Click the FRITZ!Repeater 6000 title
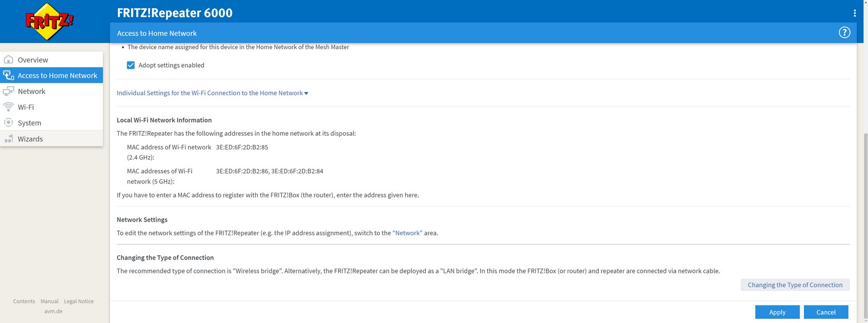The height and width of the screenshot is (323, 868). (x=175, y=13)
